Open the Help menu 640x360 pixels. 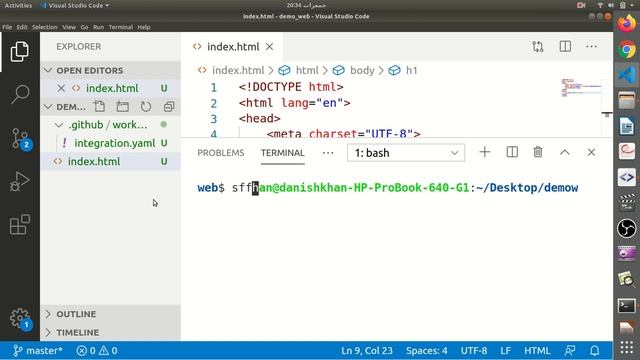tap(144, 27)
